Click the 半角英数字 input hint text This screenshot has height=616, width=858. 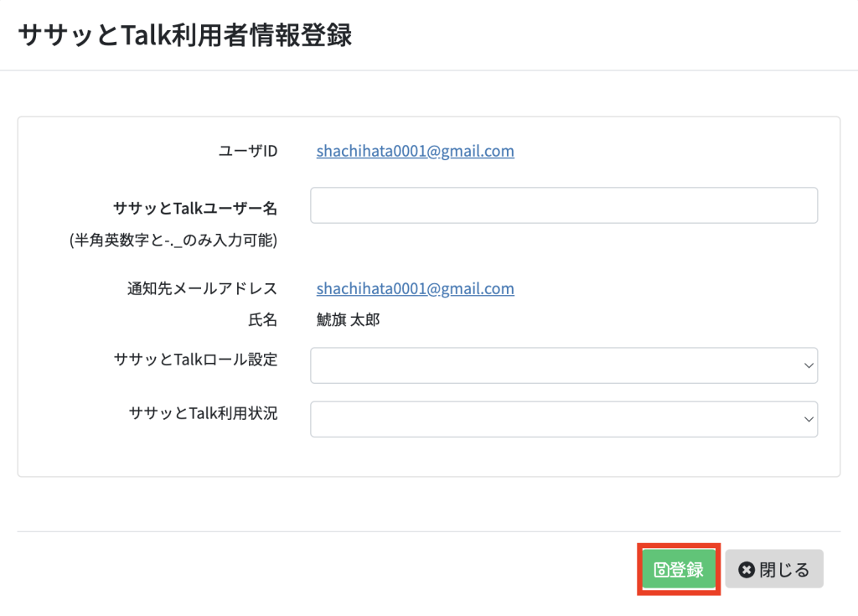point(173,240)
